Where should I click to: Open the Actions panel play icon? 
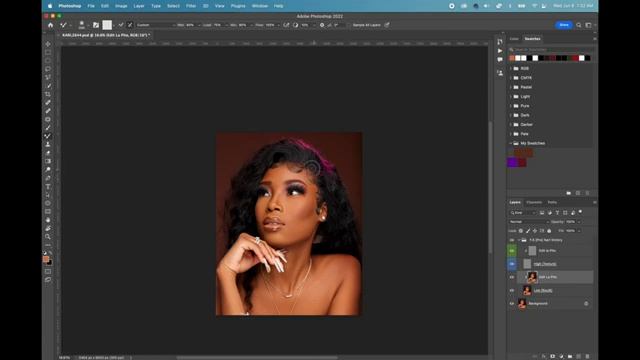(500, 51)
